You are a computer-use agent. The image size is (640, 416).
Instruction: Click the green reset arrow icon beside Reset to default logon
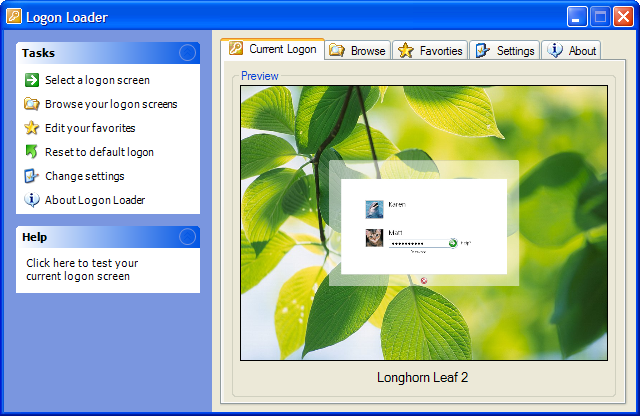pyautogui.click(x=31, y=151)
